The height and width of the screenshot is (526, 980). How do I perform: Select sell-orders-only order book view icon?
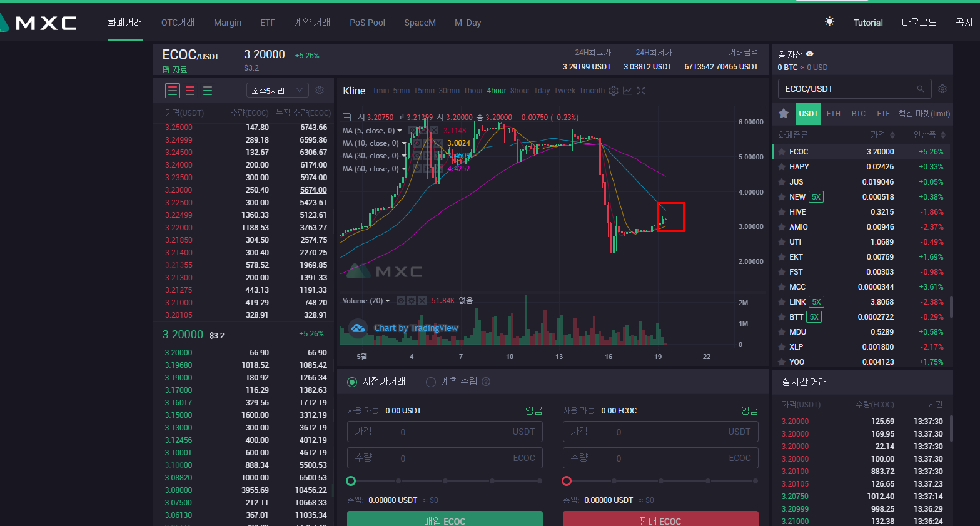point(190,91)
